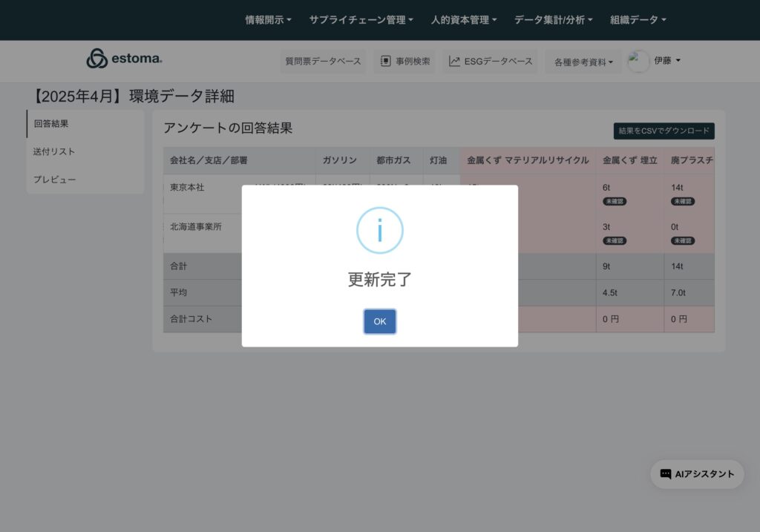Click the user avatar image

point(638,62)
